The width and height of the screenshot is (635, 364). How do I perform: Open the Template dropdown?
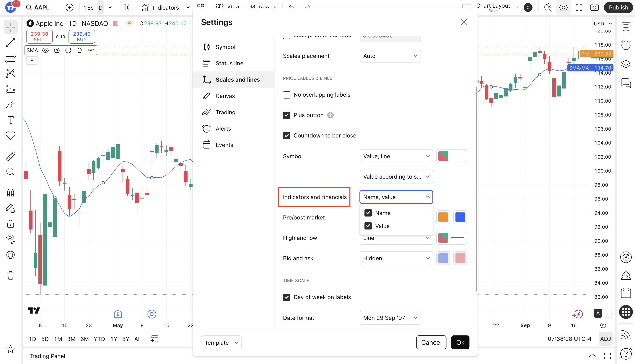[221, 342]
